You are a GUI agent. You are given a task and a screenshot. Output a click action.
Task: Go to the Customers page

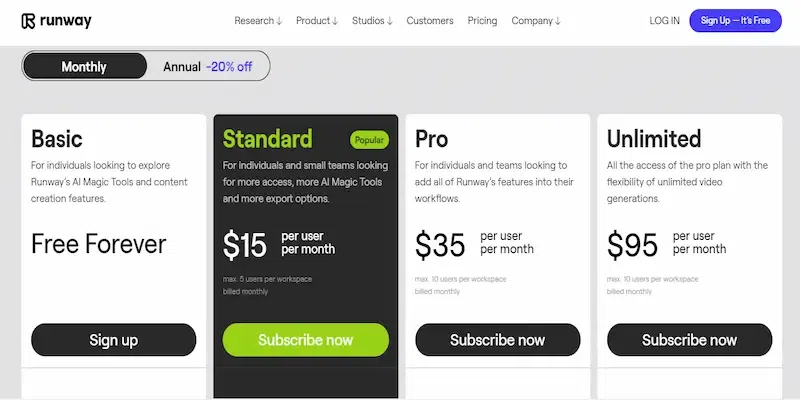click(430, 20)
